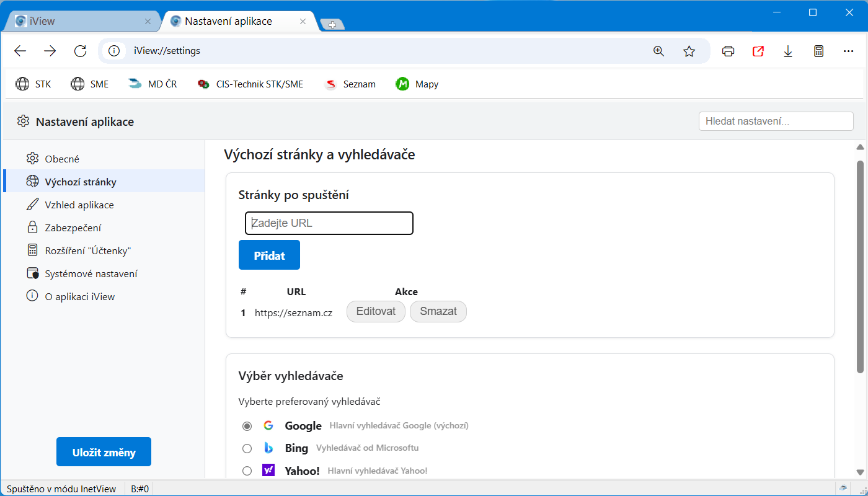Click the Hledat nastavení search field

point(776,121)
